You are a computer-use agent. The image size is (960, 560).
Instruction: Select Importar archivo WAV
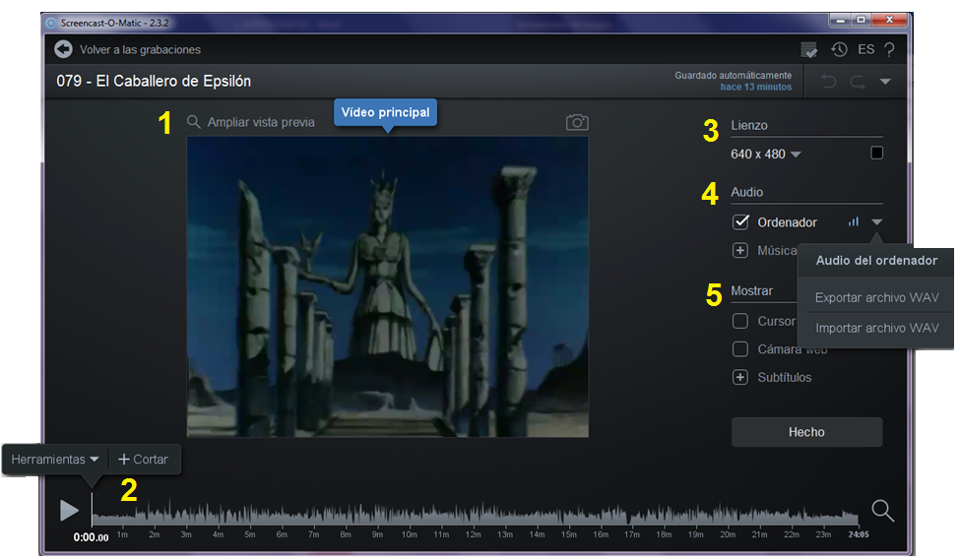click(876, 328)
